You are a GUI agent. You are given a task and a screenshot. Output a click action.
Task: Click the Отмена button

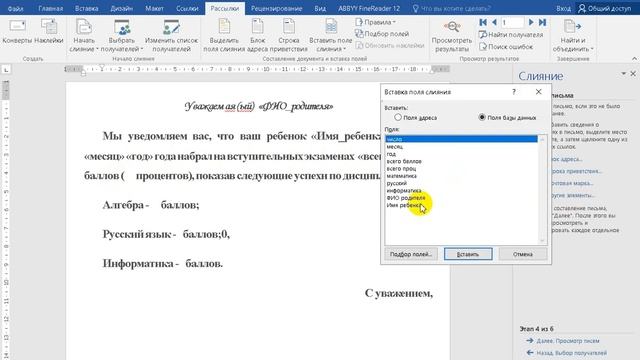click(x=522, y=254)
